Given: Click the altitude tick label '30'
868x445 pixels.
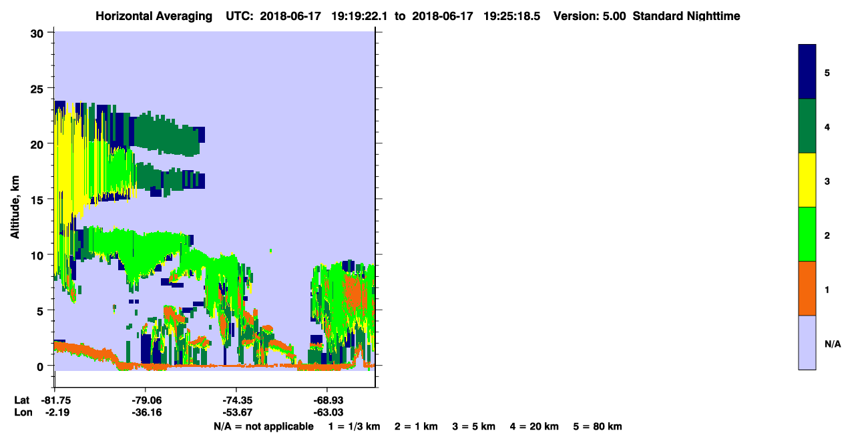Looking at the screenshot, I should (x=39, y=33).
